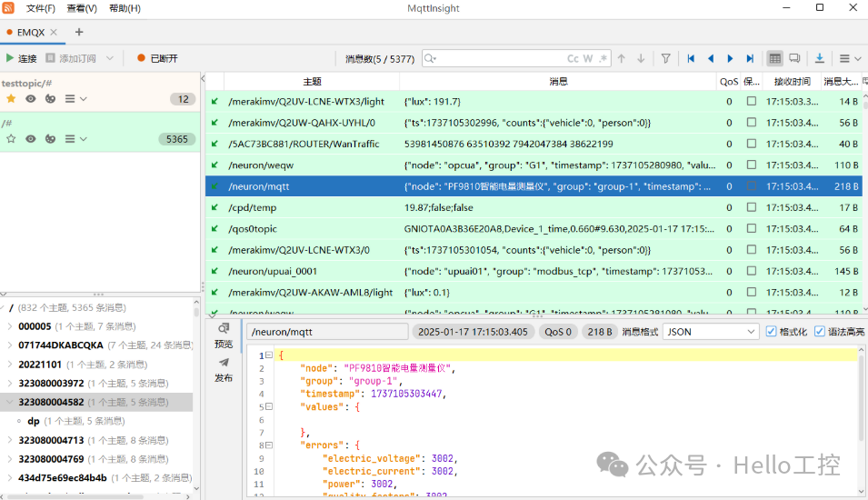The width and height of the screenshot is (868, 500).
Task: Open the toolbar hamburger menu dropdown
Action: coord(850,58)
